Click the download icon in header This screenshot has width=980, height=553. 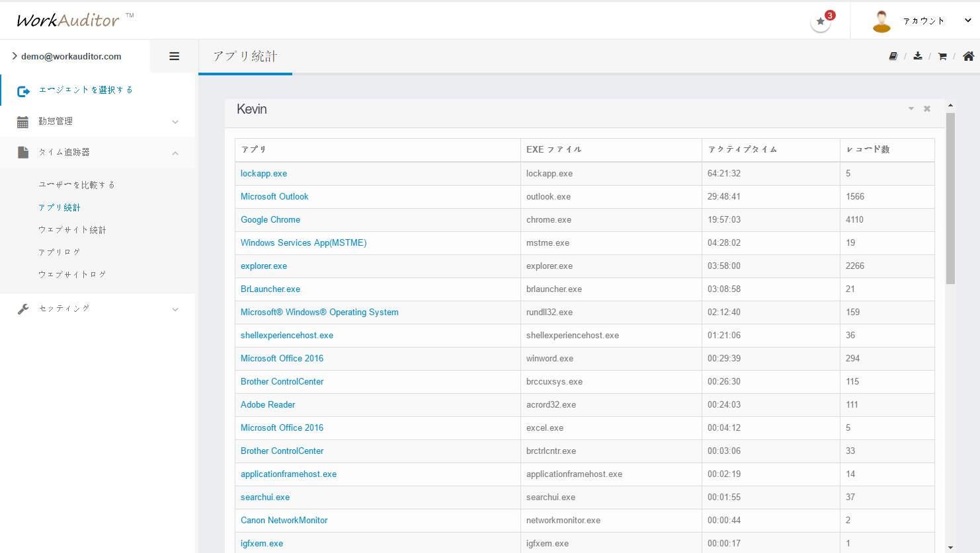click(918, 56)
